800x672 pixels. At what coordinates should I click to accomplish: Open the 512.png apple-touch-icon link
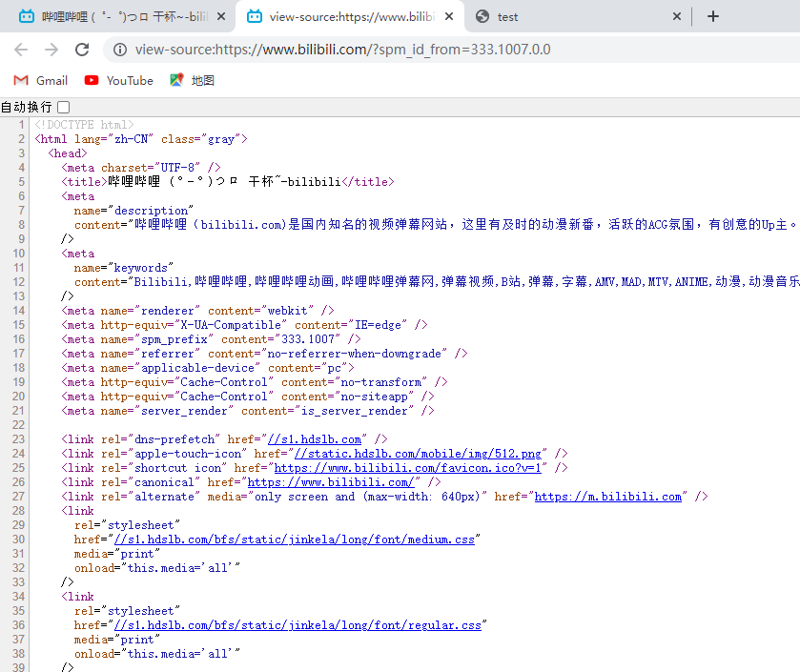tap(418, 454)
